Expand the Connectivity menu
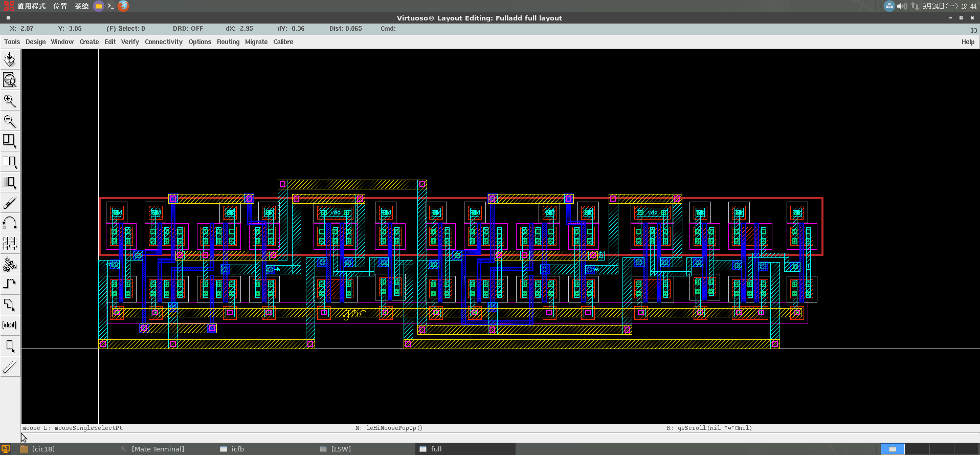This screenshot has width=980, height=455. [163, 42]
